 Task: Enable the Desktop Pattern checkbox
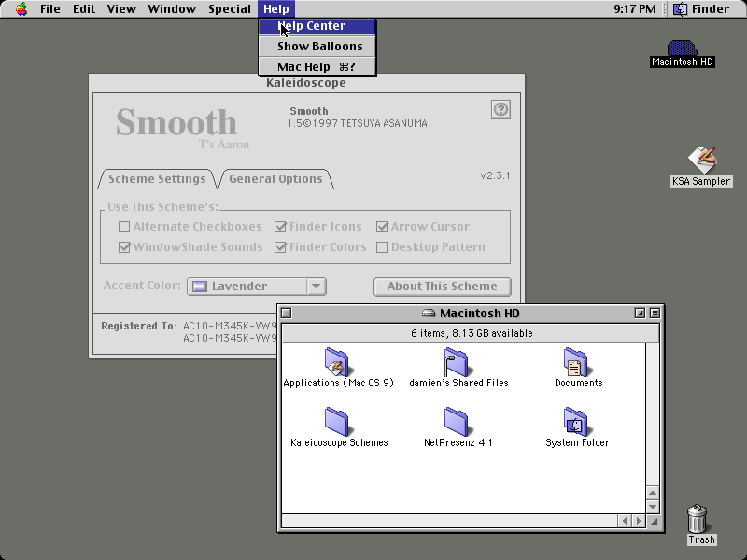click(382, 247)
